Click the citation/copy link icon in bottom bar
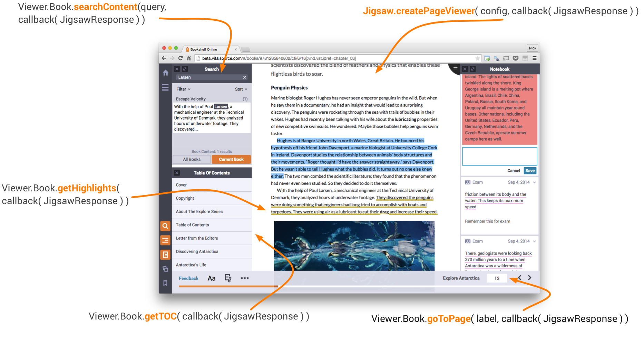The image size is (644, 343). point(228,278)
